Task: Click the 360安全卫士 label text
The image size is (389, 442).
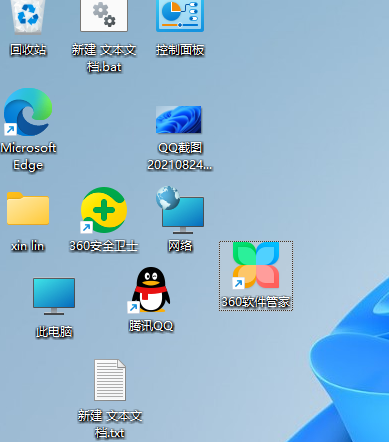Action: pyautogui.click(x=104, y=246)
